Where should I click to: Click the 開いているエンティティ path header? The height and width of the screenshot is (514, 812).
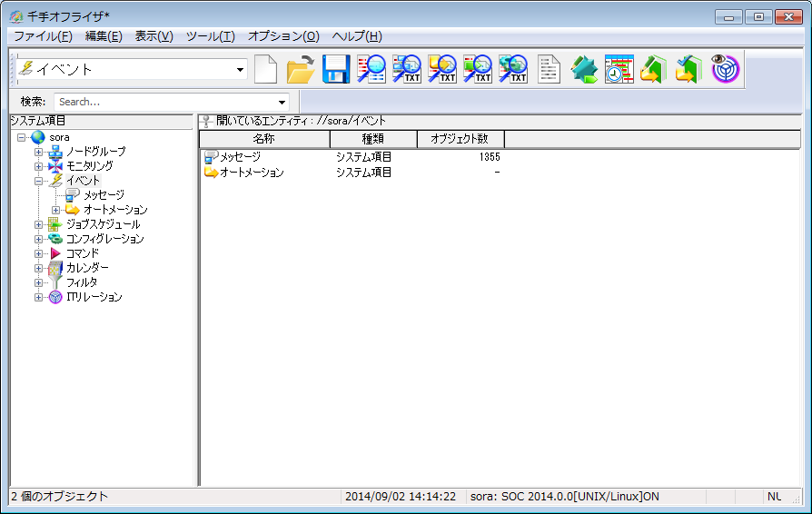click(301, 121)
